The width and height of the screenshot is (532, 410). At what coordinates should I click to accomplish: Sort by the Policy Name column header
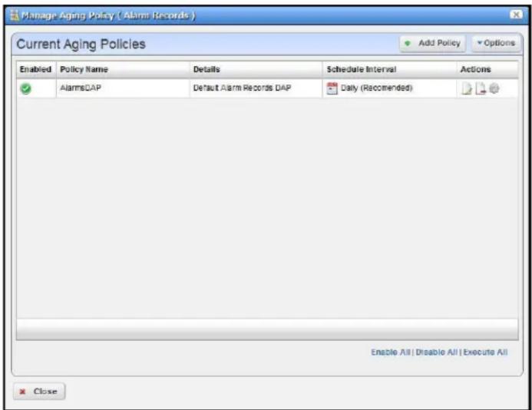click(x=123, y=70)
